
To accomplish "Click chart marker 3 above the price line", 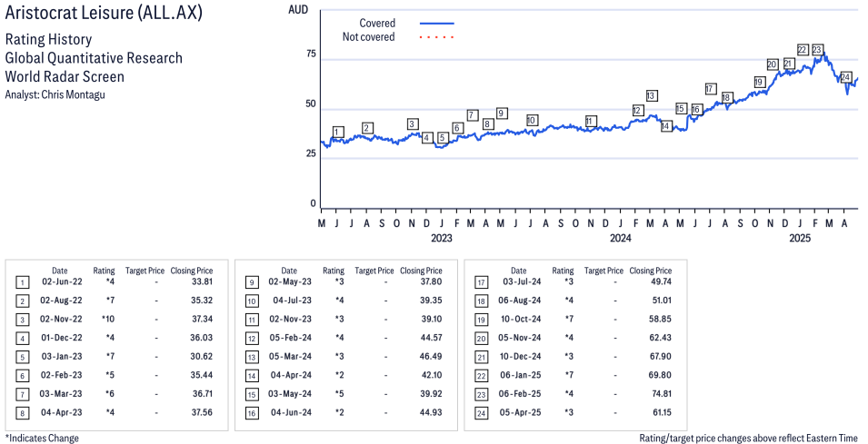I will (x=412, y=123).
